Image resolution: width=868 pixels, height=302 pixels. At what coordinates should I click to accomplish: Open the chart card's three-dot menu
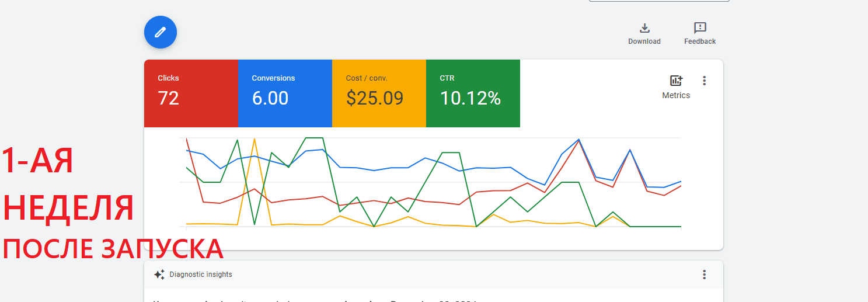pyautogui.click(x=705, y=81)
